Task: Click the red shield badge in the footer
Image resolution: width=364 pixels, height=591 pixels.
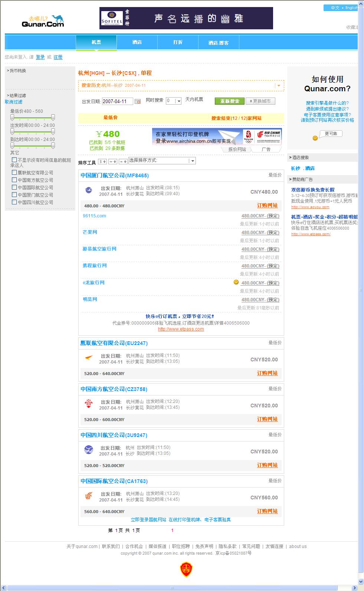Action: (x=186, y=569)
